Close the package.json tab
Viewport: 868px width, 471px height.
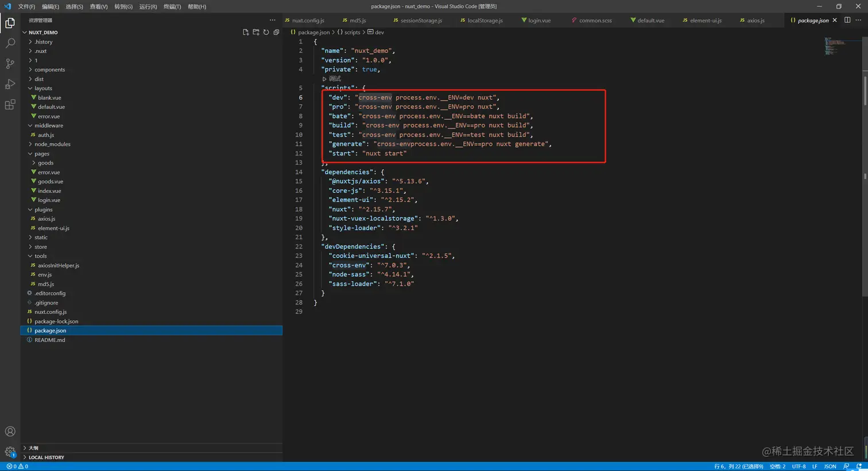click(x=835, y=20)
